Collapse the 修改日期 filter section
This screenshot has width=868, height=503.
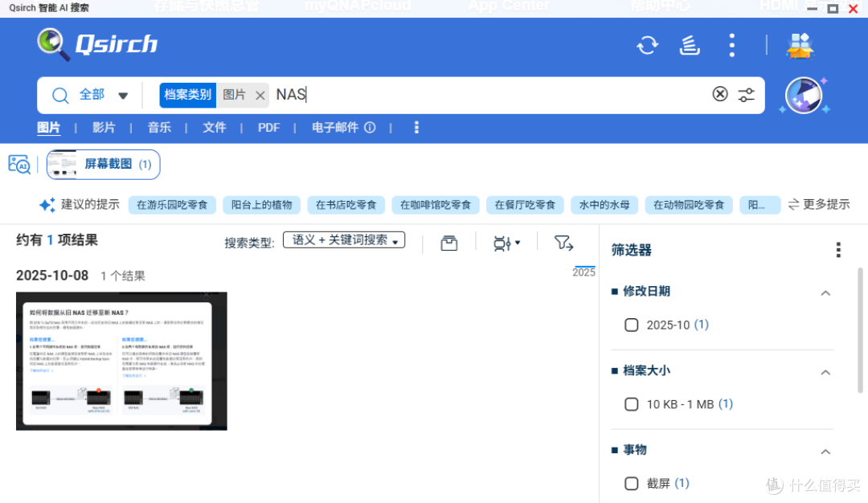coord(825,292)
